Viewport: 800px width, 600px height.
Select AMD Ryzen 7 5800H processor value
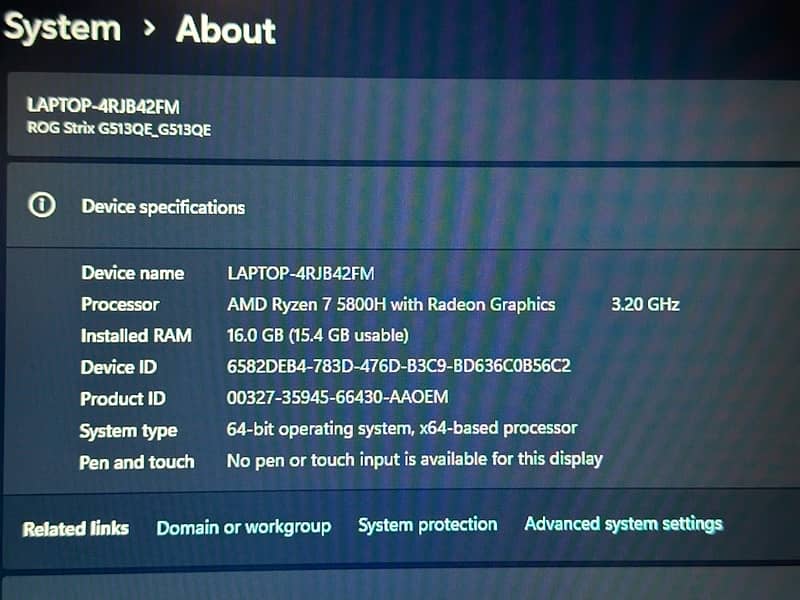(391, 305)
